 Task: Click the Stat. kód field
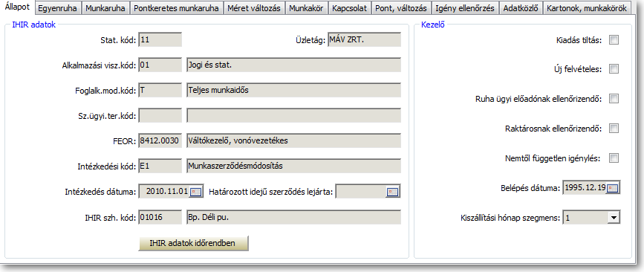tap(160, 40)
